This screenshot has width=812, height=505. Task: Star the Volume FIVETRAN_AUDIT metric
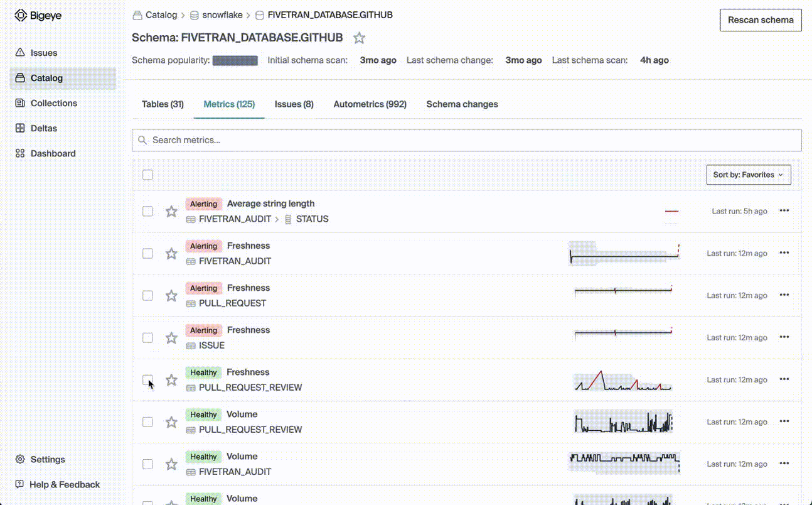[171, 464]
